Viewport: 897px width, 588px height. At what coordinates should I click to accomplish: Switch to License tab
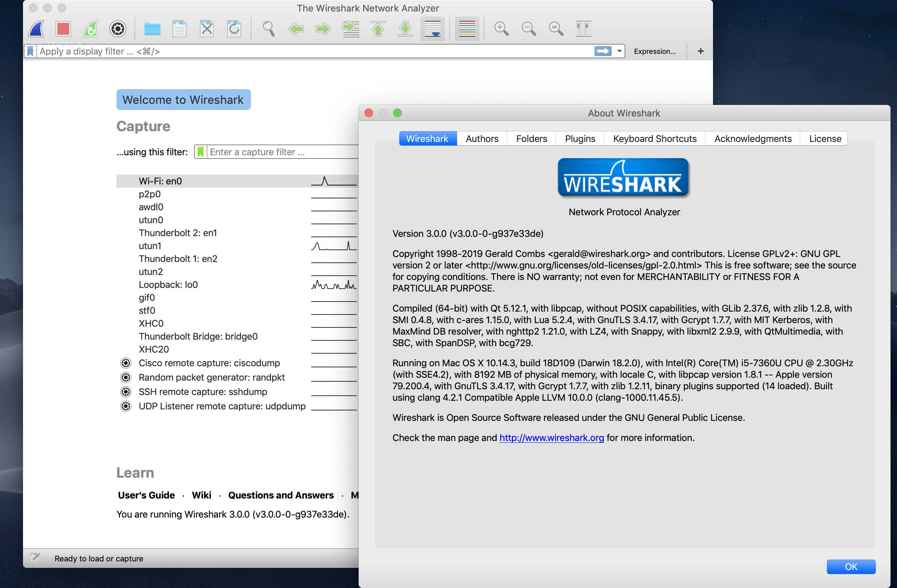pyautogui.click(x=825, y=139)
